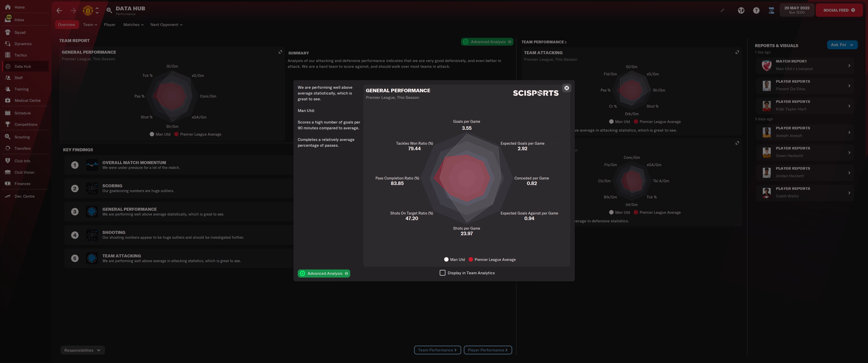Screen dimensions: 868x363
Task: Click the Man Utd club badge
Action: (x=88, y=10)
